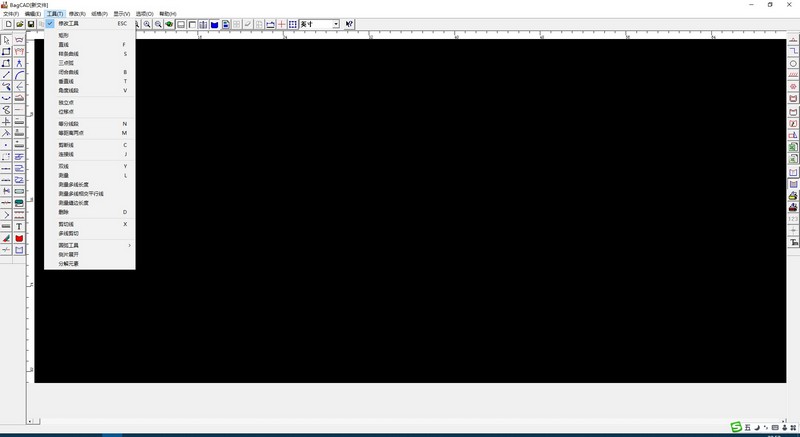Click the grid display toolbar icon

click(x=292, y=24)
